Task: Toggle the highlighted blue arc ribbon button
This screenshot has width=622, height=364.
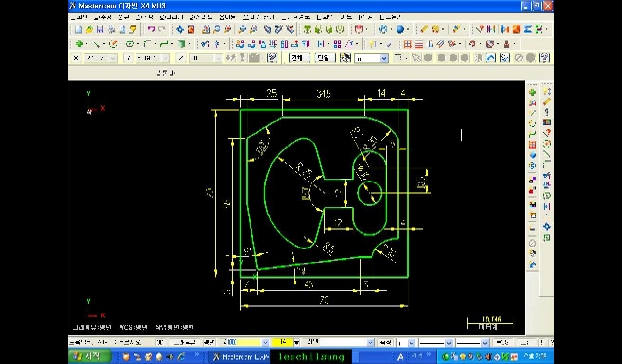Action: (491, 58)
